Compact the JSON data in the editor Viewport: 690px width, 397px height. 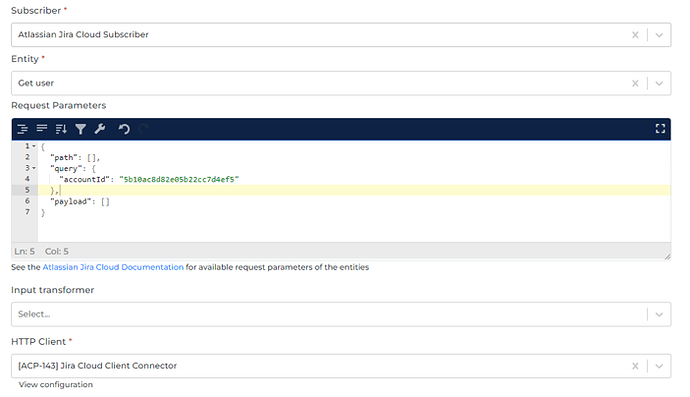click(42, 129)
